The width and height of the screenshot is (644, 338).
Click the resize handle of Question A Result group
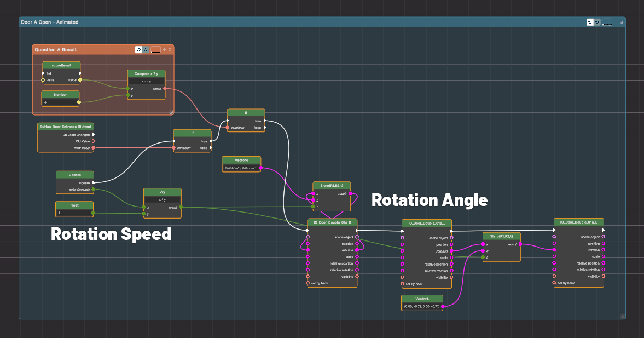[x=171, y=112]
